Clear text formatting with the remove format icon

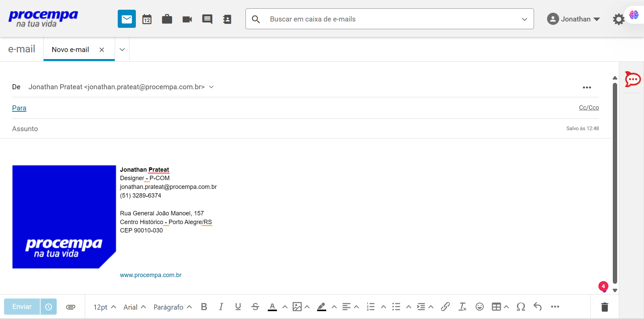pyautogui.click(x=463, y=307)
